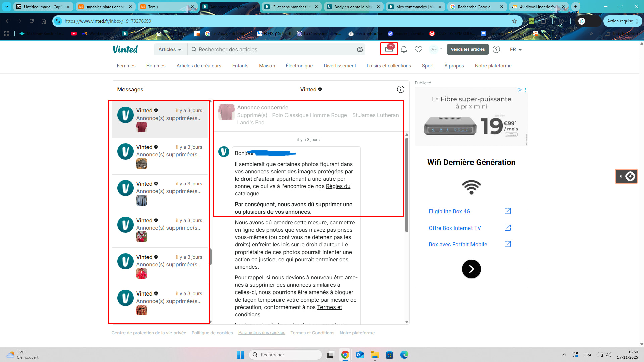Bookmark this page with the star icon

(514, 21)
